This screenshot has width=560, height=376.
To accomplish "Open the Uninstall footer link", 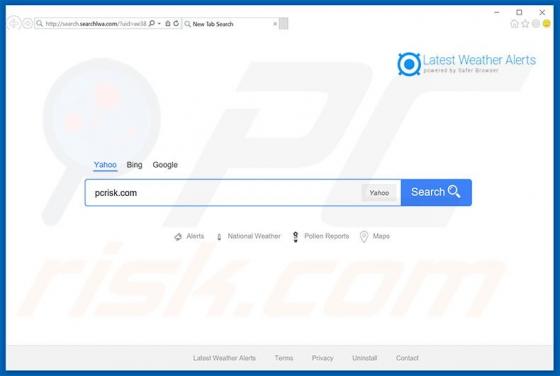I will 365,358.
